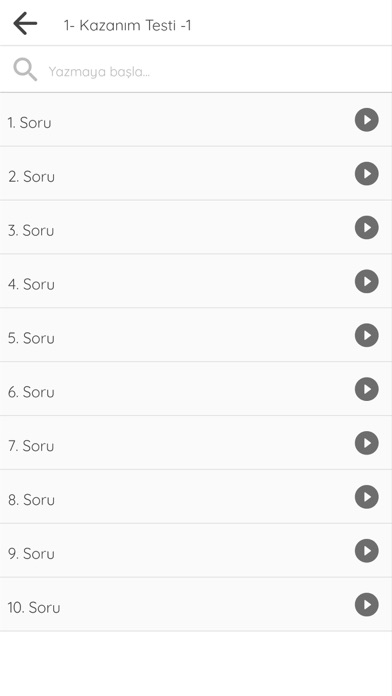Viewport: 392px width, 696px height.
Task: Open the '1. Soru' list item
Action: tap(196, 120)
